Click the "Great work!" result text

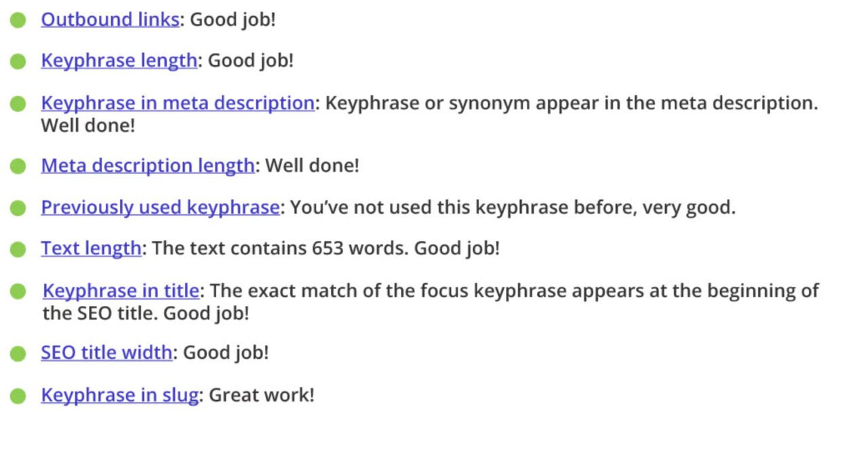[261, 395]
